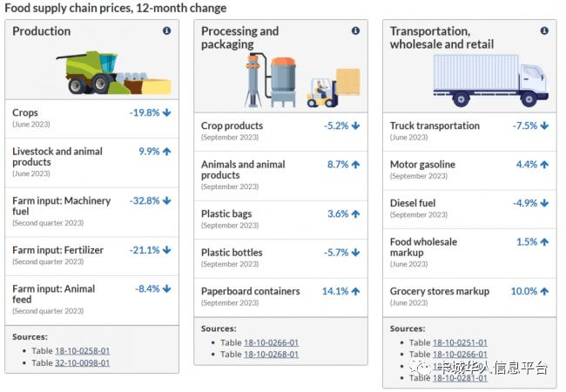Viewport: 566px width, 392px height.
Task: Click the down arrow beside Truck transportation -7.5%
Action: pos(544,126)
